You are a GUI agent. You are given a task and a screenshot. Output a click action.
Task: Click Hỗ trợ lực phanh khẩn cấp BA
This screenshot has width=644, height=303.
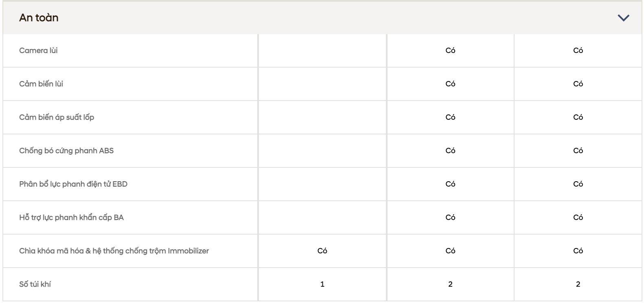pos(71,217)
